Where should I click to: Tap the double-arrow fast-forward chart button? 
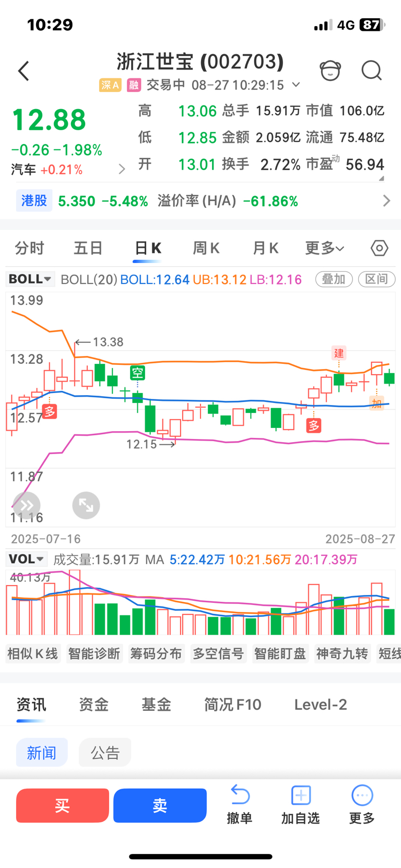[27, 505]
